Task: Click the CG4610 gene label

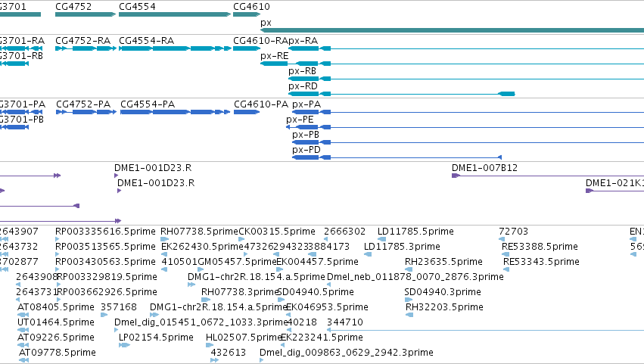Action: point(251,7)
